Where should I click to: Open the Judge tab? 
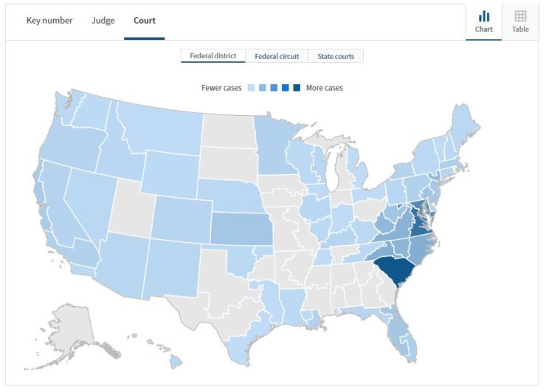pyautogui.click(x=103, y=21)
